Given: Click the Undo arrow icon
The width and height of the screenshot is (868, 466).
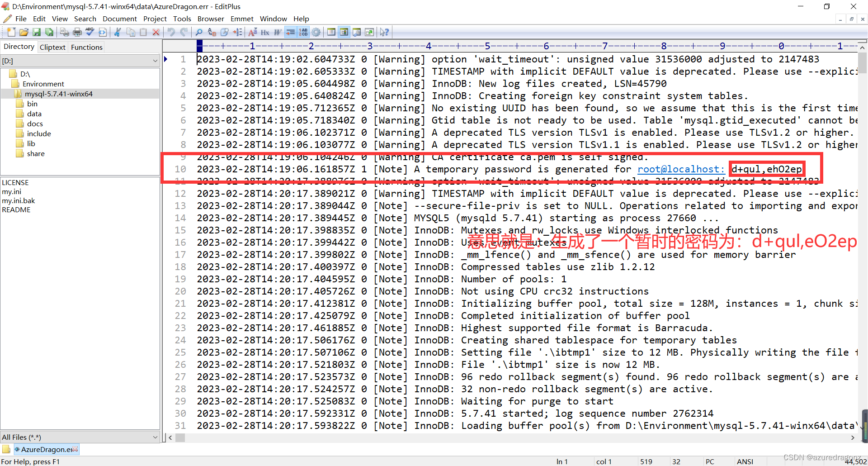Looking at the screenshot, I should click(171, 32).
